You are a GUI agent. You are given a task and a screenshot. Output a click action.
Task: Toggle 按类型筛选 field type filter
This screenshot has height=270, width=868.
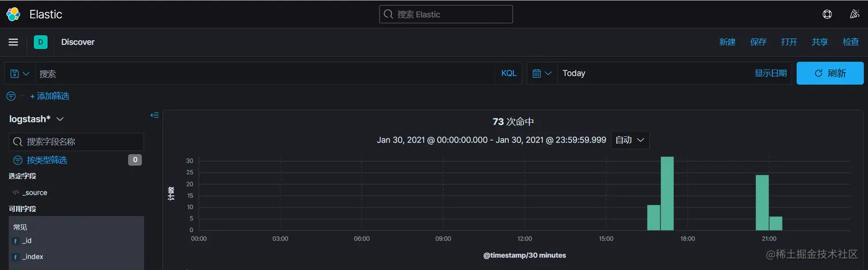click(47, 160)
